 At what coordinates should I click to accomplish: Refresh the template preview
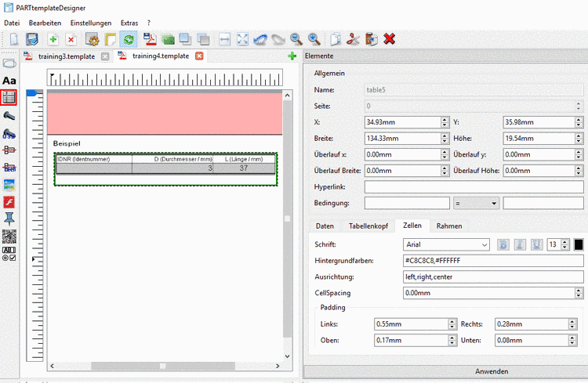click(x=129, y=39)
